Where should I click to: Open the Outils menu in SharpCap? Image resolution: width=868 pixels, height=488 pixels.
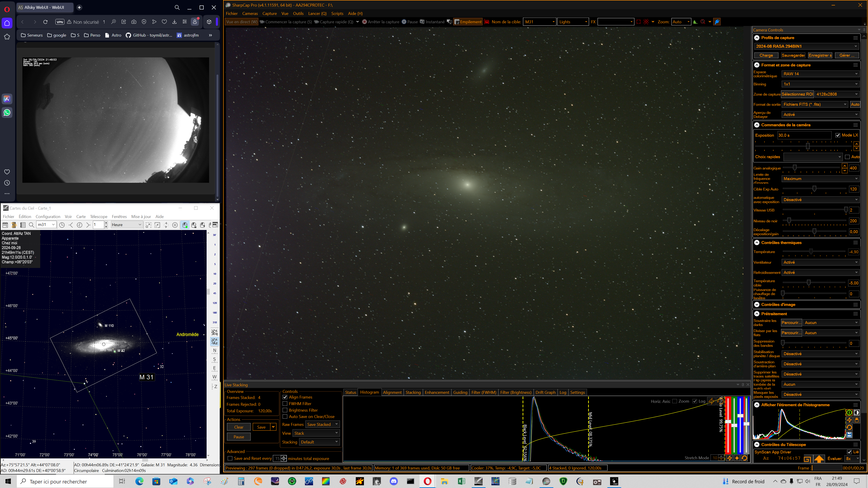tap(298, 14)
